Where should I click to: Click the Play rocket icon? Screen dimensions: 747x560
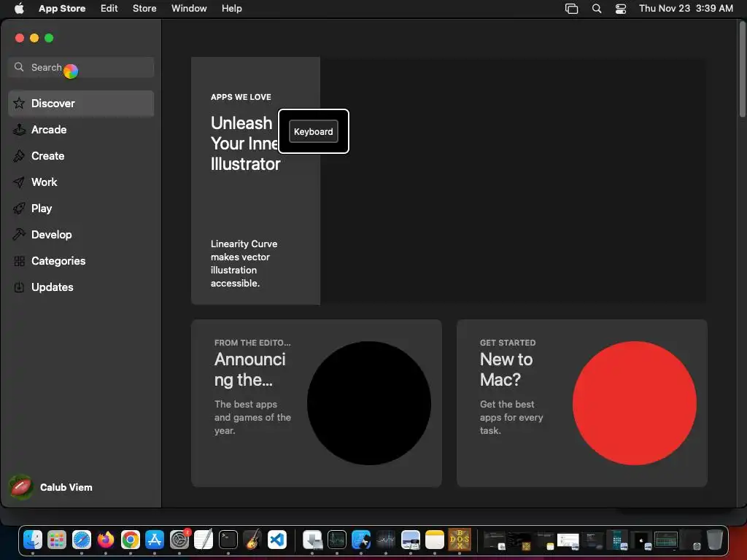[19, 208]
